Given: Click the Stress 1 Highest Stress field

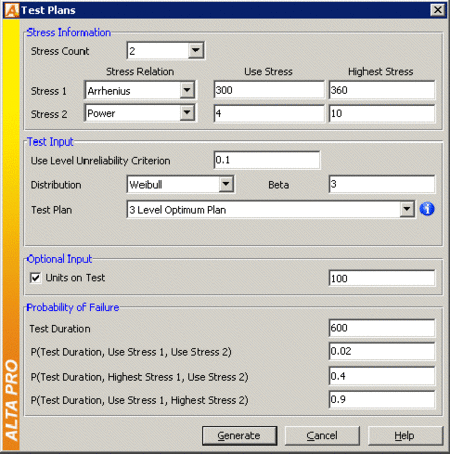Looking at the screenshot, I should coord(382,90).
